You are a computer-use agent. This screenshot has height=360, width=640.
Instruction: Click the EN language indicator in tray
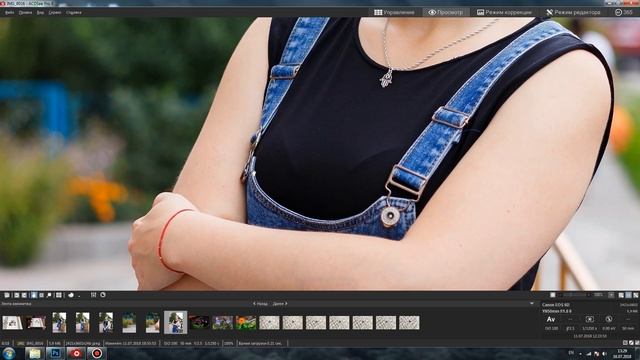point(571,353)
